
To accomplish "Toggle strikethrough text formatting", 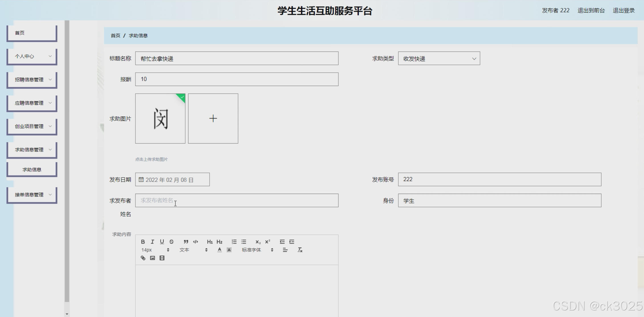I will 171,242.
